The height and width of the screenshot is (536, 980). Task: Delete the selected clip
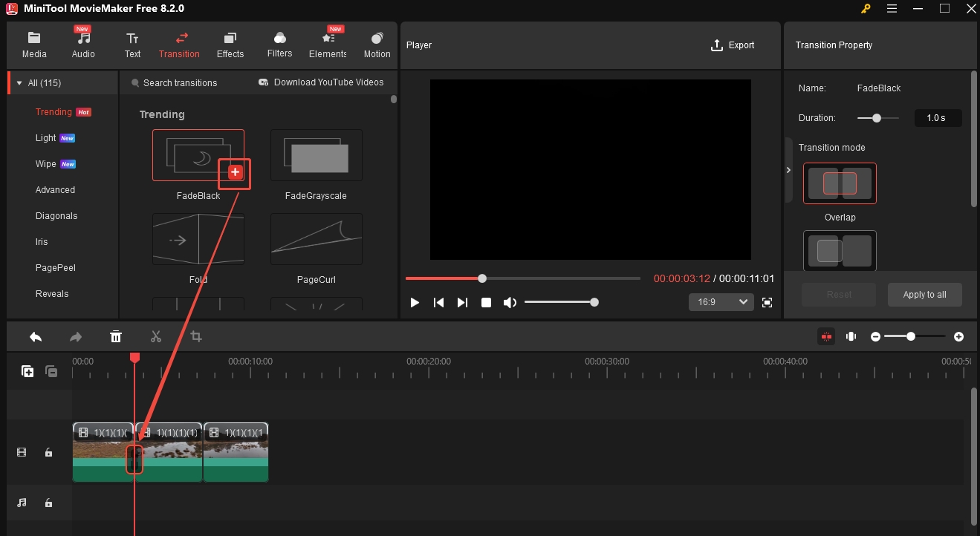[116, 336]
